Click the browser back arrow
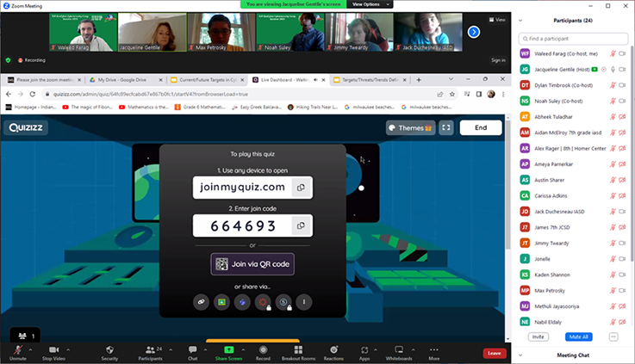 click(9, 94)
